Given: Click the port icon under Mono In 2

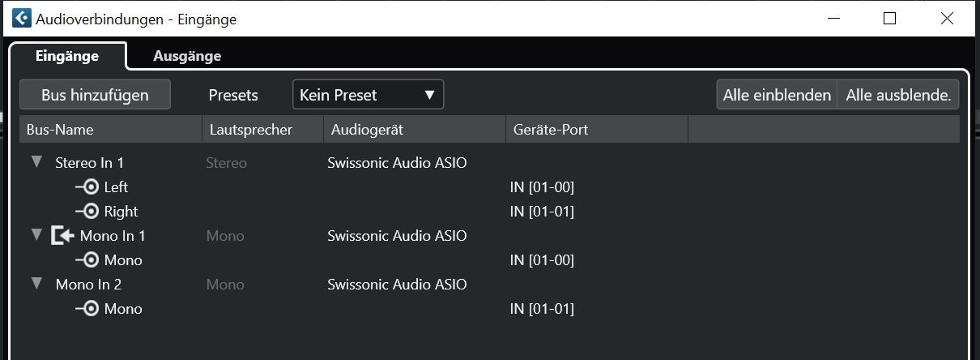Looking at the screenshot, I should 87,309.
